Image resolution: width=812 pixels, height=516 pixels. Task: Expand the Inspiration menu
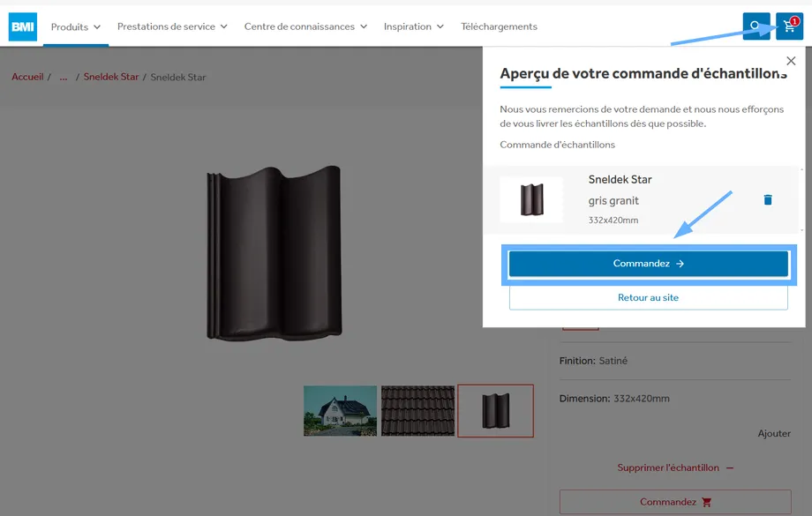click(413, 26)
